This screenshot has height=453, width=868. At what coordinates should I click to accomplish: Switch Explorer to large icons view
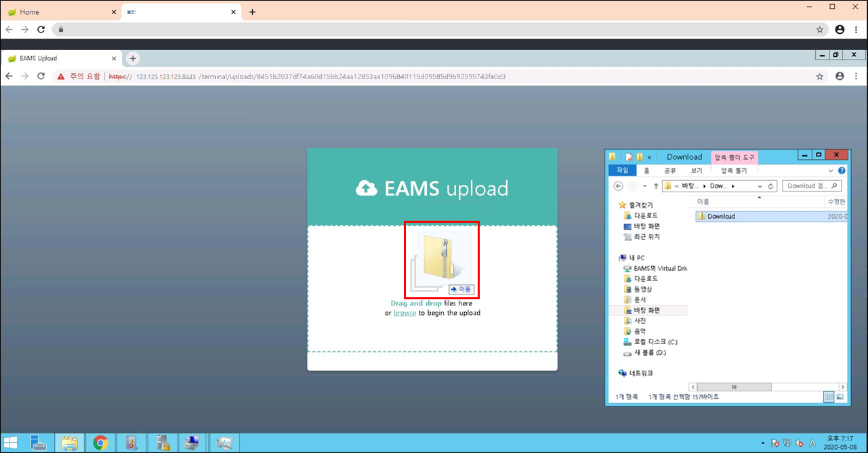[x=840, y=397]
